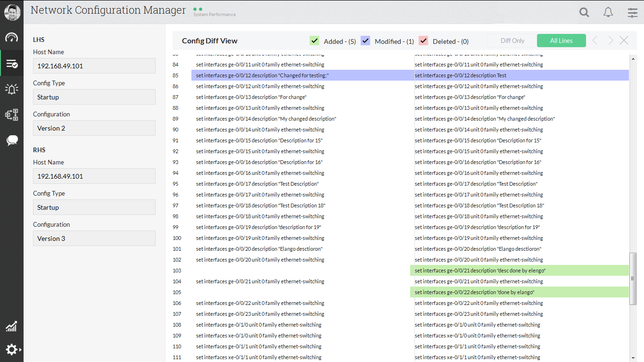Open the chat support icon in sidebar
The height and width of the screenshot is (362, 644).
pos(11,140)
